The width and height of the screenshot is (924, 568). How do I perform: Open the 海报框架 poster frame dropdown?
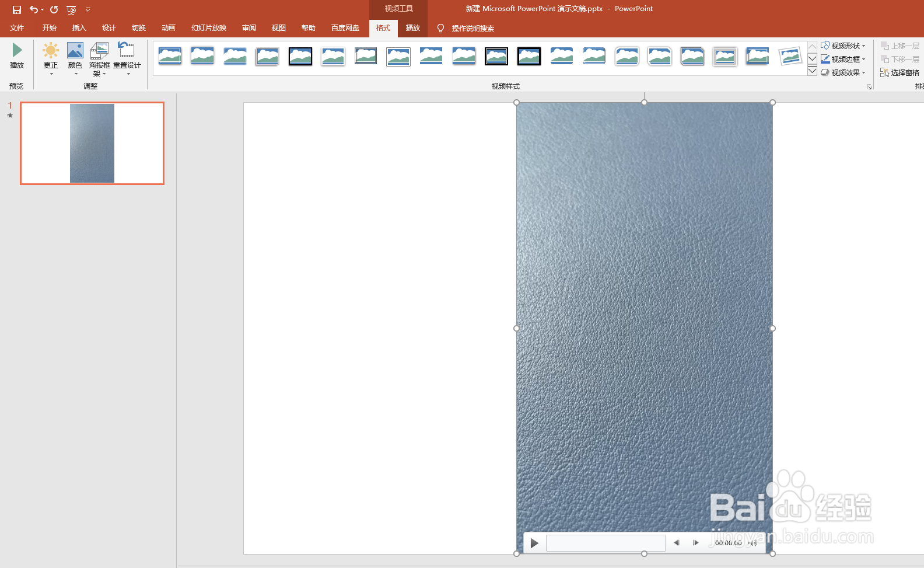coord(100,59)
